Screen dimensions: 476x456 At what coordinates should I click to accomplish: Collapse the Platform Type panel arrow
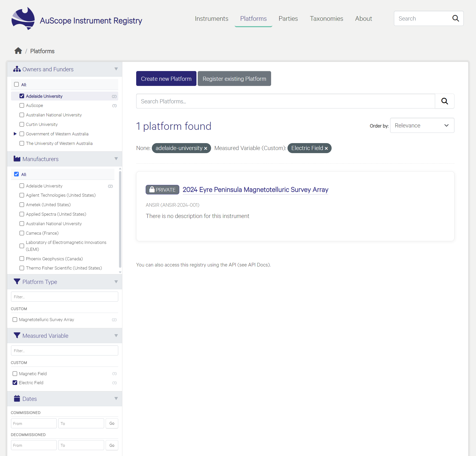pyautogui.click(x=116, y=282)
